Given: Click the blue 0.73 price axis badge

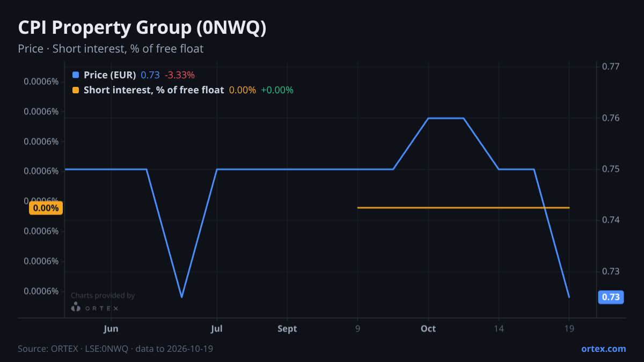Looking at the screenshot, I should pos(611,297).
